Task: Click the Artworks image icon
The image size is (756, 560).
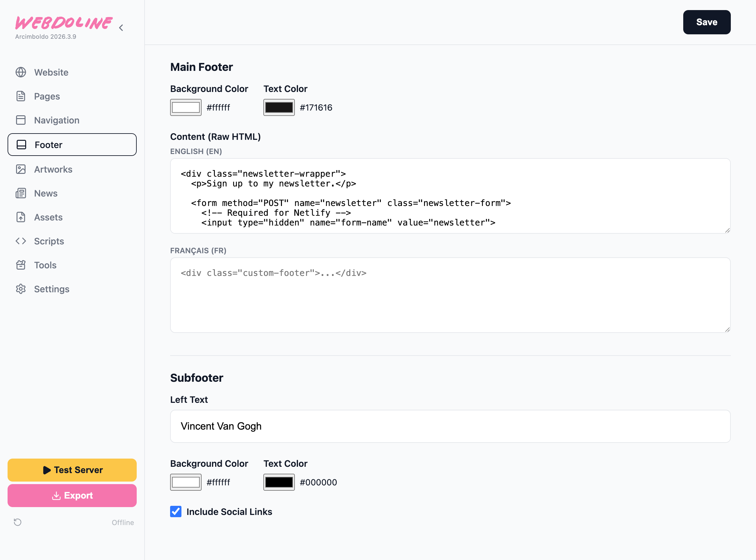Action: point(21,169)
